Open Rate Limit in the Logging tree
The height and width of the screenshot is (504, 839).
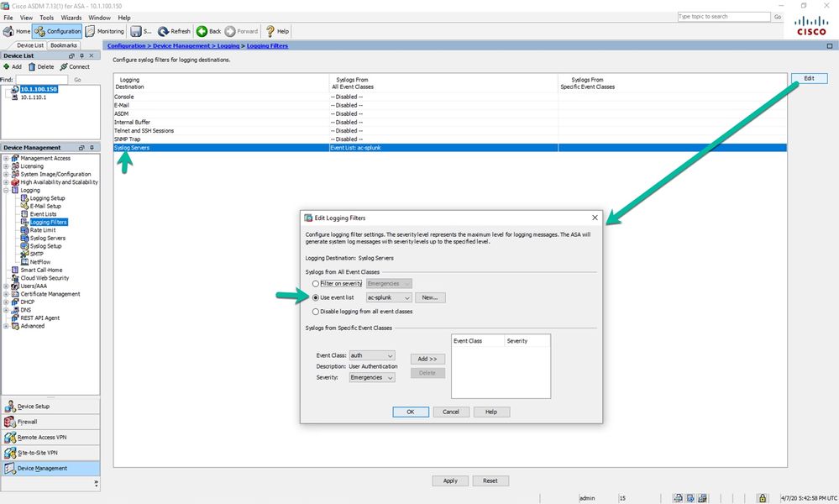pos(42,230)
